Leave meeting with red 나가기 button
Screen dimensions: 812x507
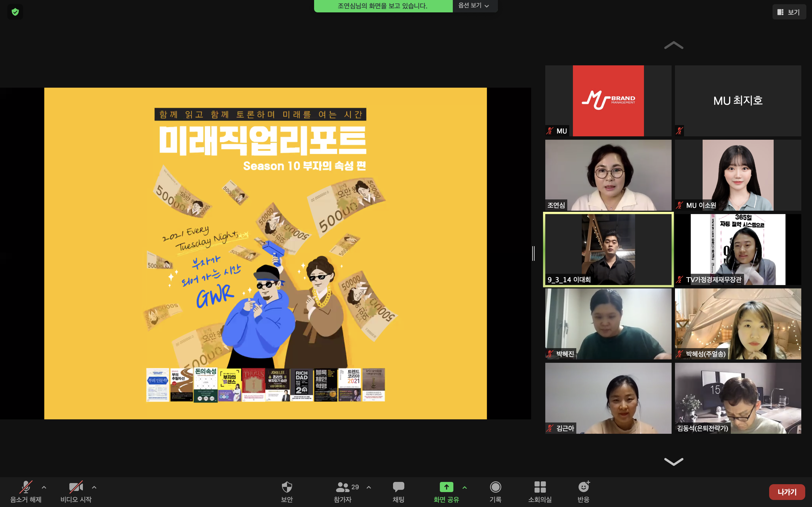787,492
